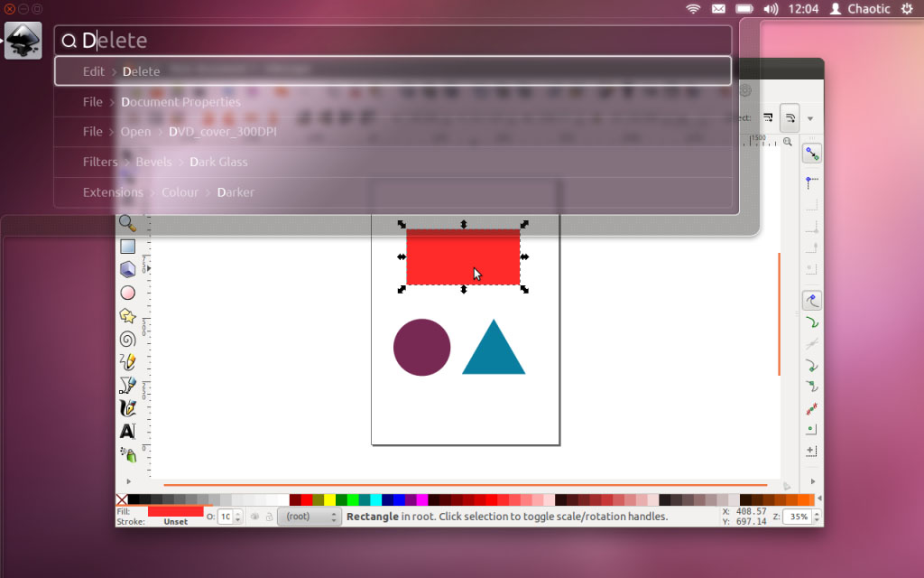Pick the Star and Polygon tool
Screen dimensions: 924x578
click(127, 316)
